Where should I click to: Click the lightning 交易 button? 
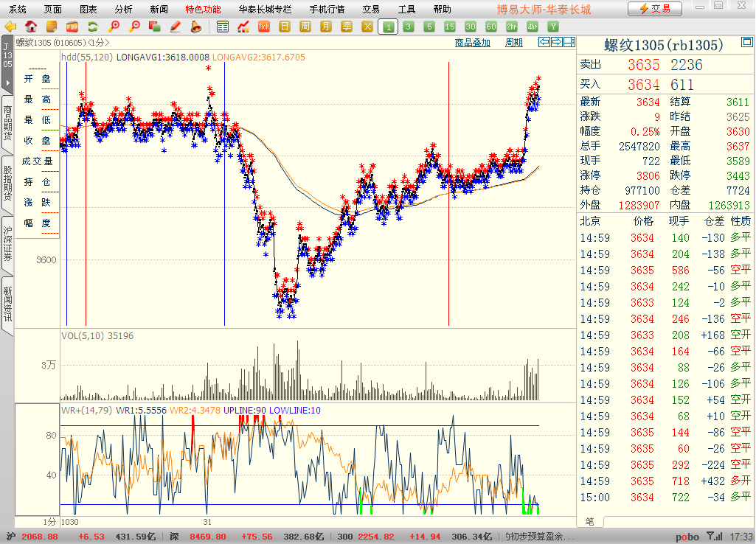pos(655,9)
